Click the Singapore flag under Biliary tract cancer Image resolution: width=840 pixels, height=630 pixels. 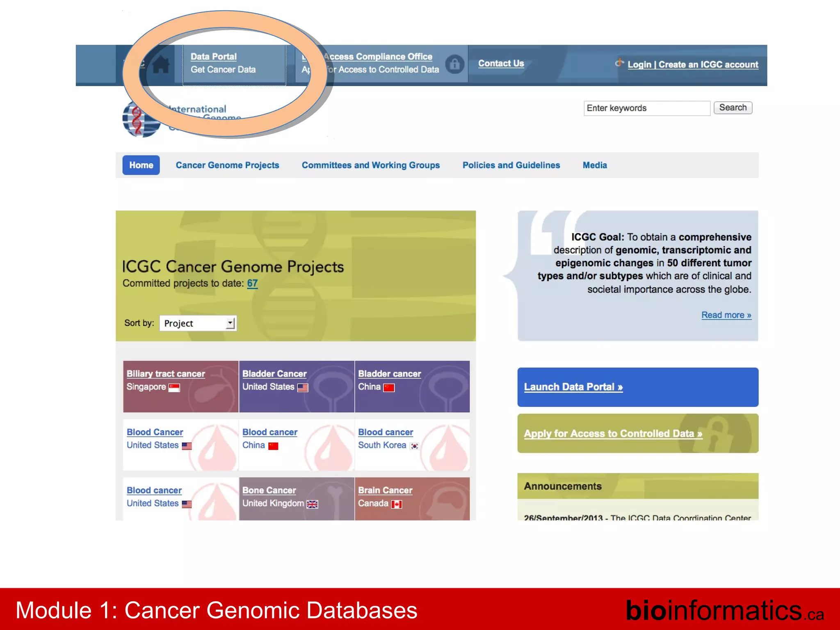(174, 388)
